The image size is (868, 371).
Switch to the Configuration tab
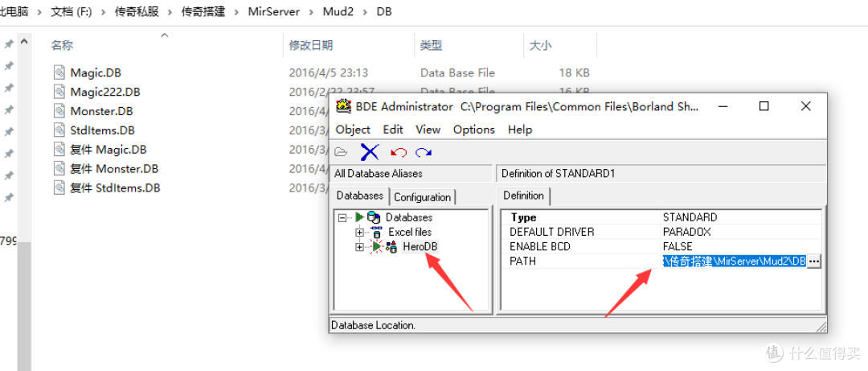[423, 196]
